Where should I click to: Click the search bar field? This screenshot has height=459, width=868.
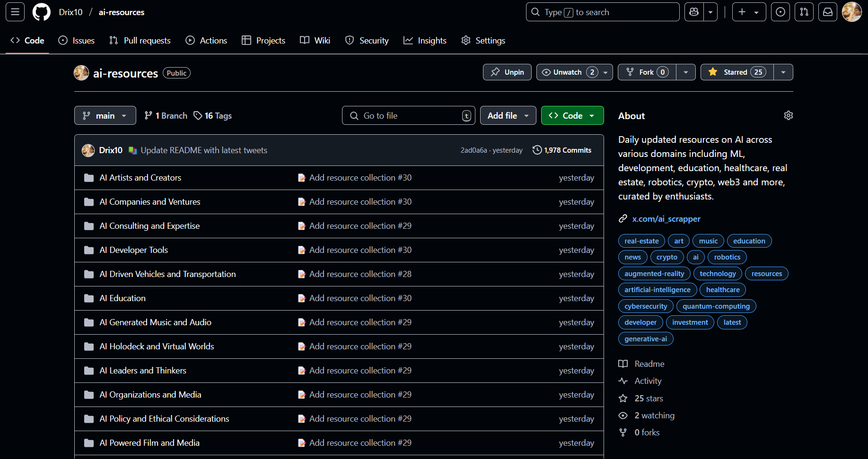click(603, 12)
